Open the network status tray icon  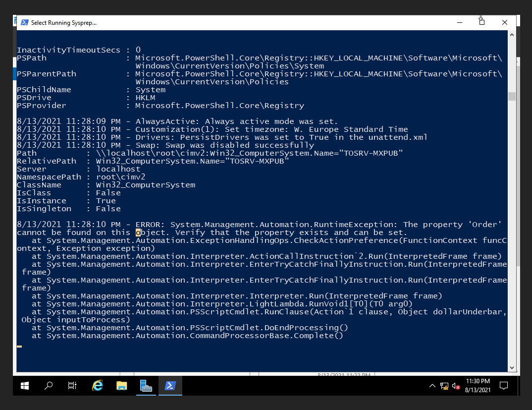coord(444,386)
